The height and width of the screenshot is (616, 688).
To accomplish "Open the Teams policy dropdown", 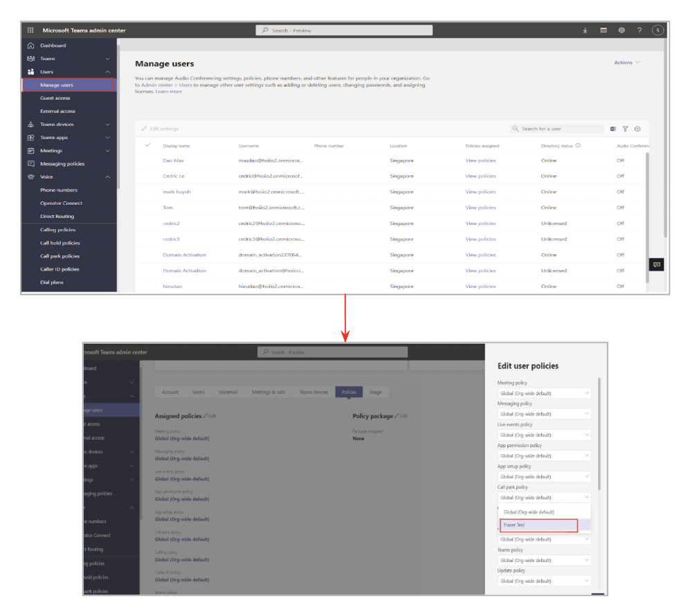I will [x=544, y=560].
